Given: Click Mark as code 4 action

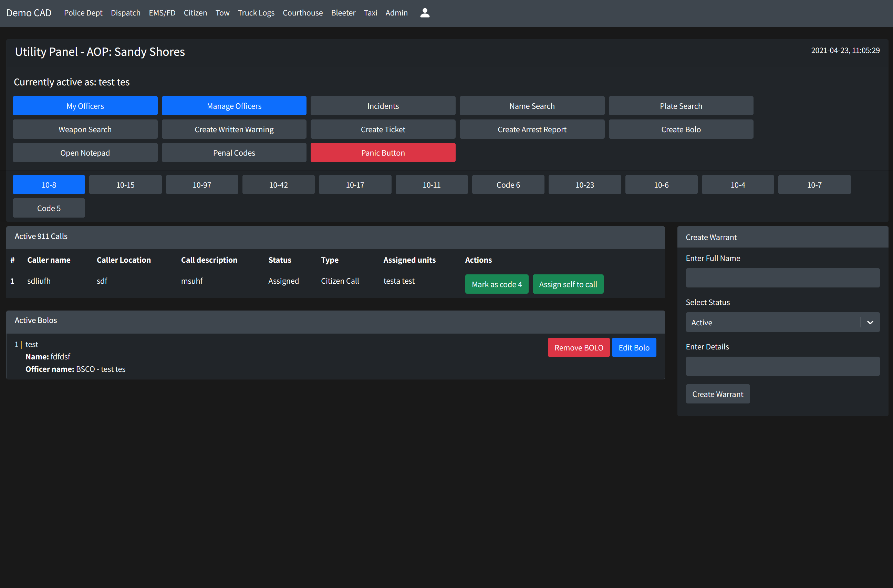Looking at the screenshot, I should (497, 284).
